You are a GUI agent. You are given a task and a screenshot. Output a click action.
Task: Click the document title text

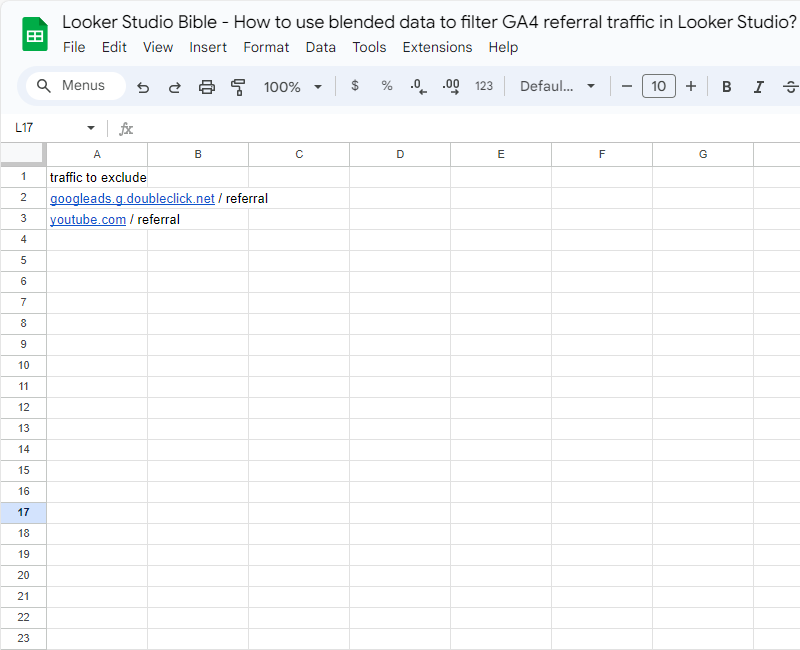point(429,22)
